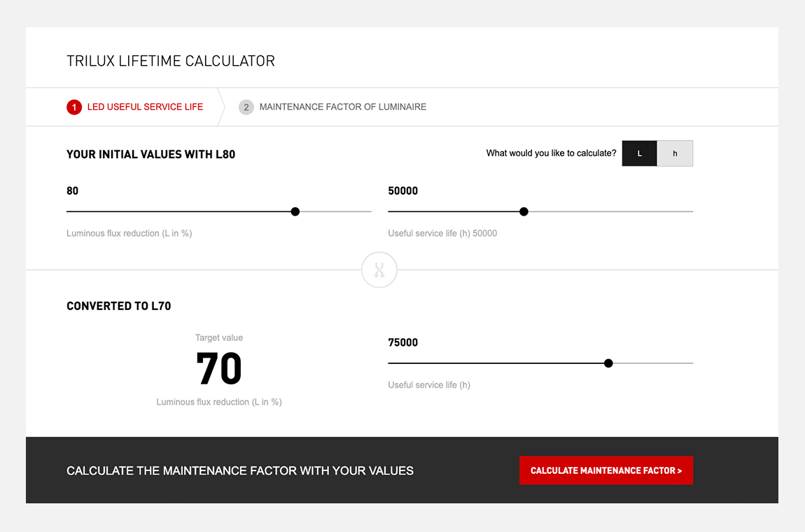Screen dimensions: 805x532
Task: Click the 'Converted to L70' heading
Action: tap(118, 306)
